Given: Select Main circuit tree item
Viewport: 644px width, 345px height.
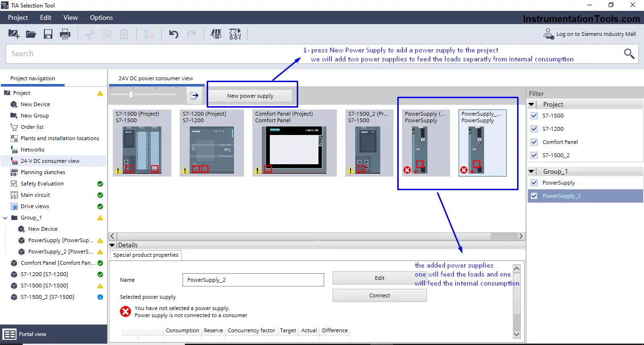Looking at the screenshot, I should click(35, 195).
